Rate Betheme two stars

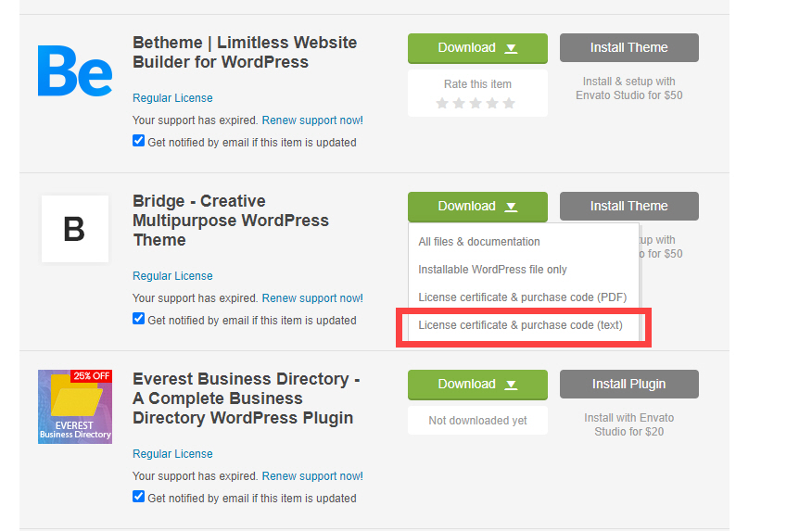point(459,104)
